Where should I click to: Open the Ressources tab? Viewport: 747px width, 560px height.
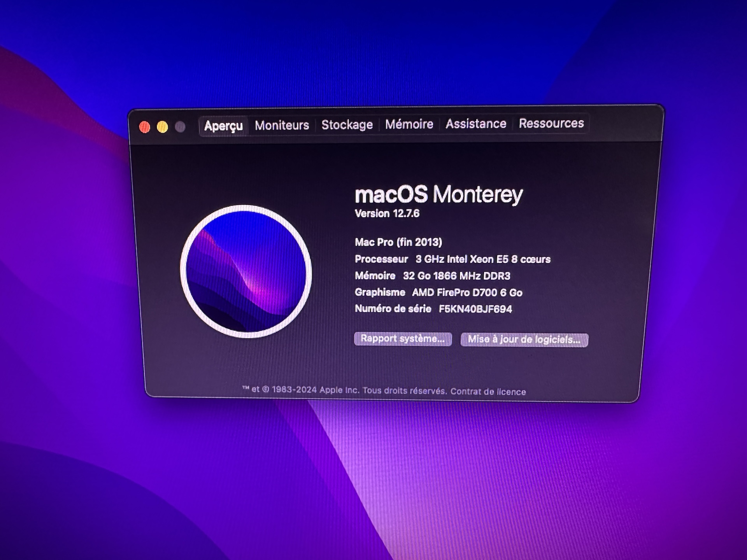pyautogui.click(x=551, y=123)
